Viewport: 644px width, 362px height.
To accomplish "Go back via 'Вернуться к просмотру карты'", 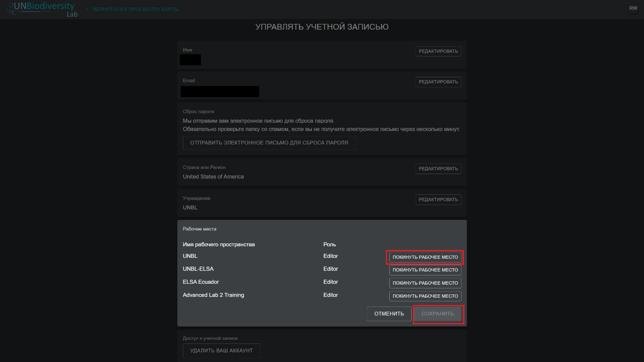I will tap(135, 9).
